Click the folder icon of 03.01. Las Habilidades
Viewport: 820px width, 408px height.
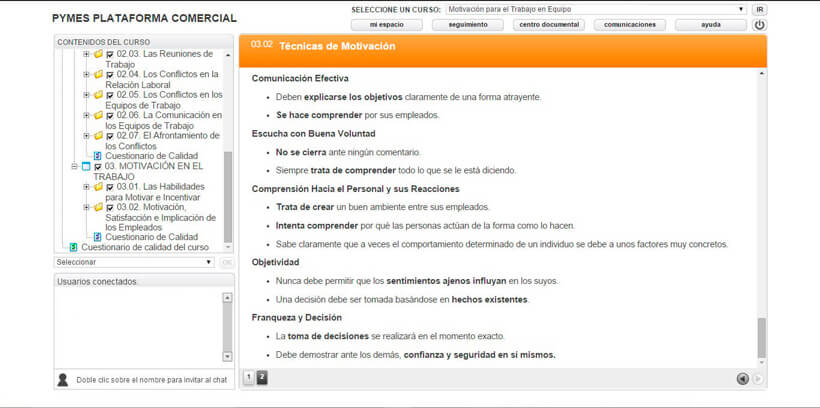(x=98, y=187)
